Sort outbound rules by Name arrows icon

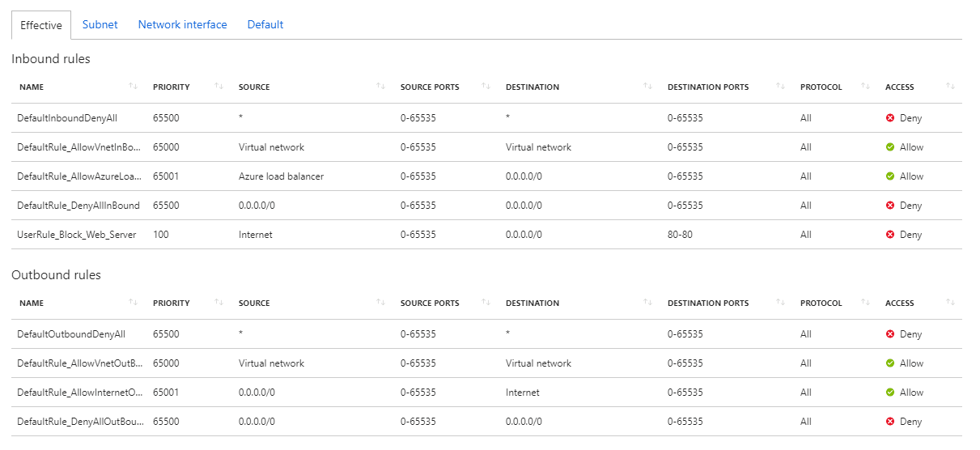(x=133, y=303)
